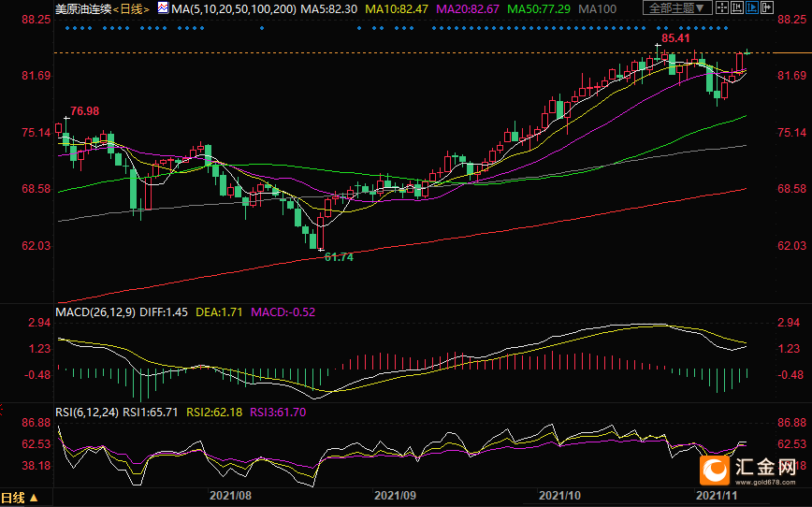Viewport: 812px width, 507px height.
Task: Click the MA20:82.67 value
Action: pyautogui.click(x=468, y=8)
